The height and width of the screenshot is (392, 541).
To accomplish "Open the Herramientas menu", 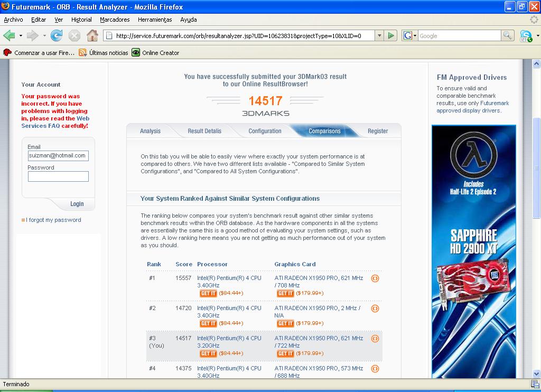I will coord(155,20).
